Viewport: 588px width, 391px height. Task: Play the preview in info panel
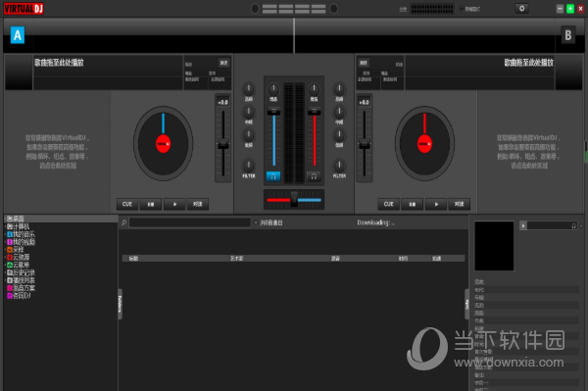[x=523, y=225]
